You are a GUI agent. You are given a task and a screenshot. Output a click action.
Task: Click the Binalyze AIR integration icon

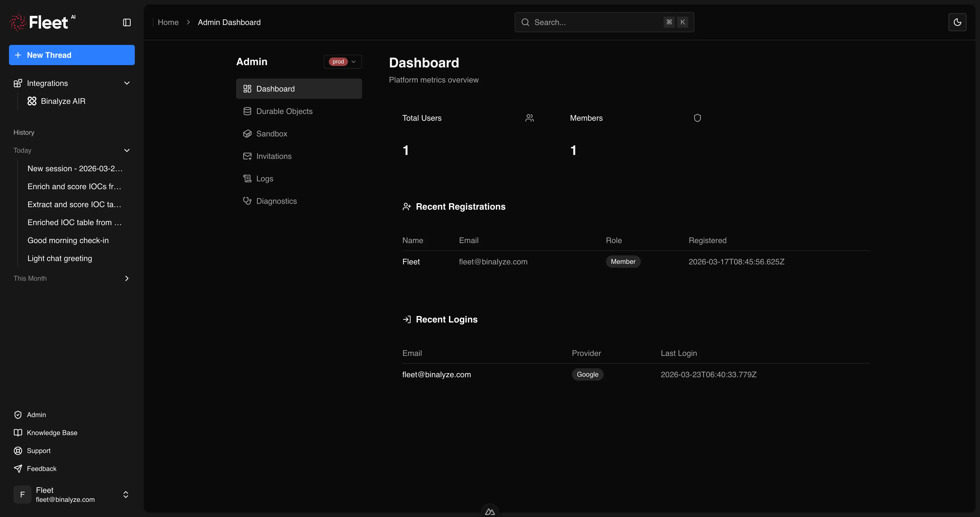pyautogui.click(x=32, y=101)
